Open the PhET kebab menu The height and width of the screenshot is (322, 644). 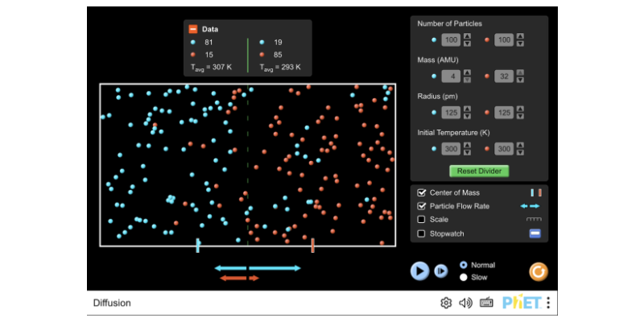(x=548, y=303)
